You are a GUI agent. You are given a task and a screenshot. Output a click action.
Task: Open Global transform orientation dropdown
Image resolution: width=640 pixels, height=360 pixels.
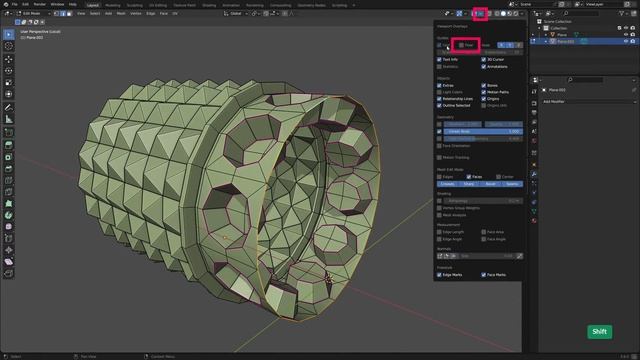236,13
